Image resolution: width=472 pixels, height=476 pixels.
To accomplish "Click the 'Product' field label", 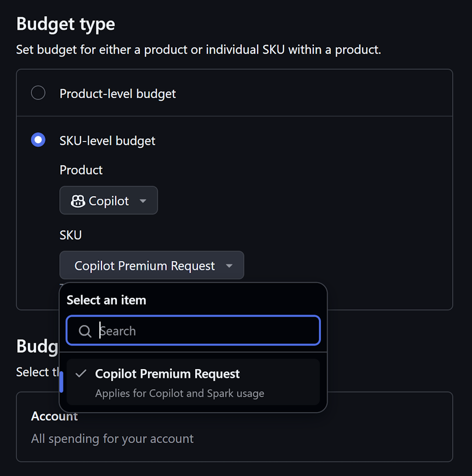I will (81, 170).
